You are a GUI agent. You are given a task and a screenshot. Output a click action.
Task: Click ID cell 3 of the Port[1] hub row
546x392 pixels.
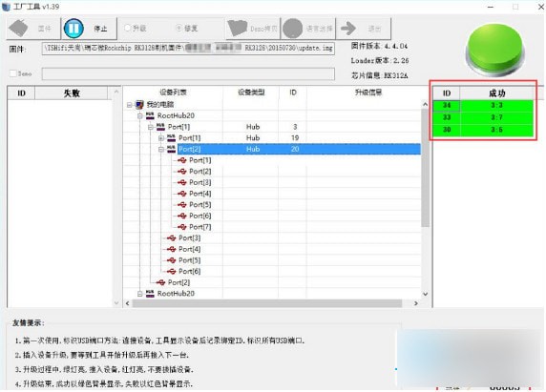295,127
